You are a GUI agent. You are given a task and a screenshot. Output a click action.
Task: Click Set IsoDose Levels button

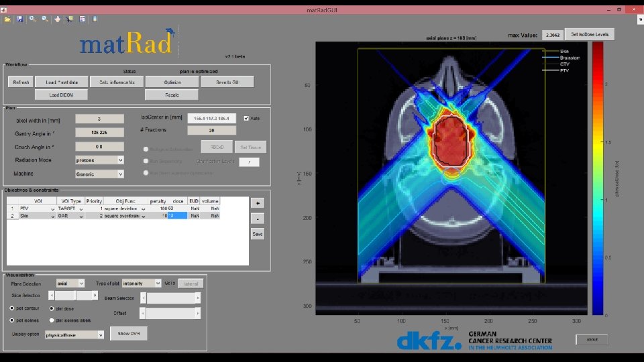pos(590,34)
